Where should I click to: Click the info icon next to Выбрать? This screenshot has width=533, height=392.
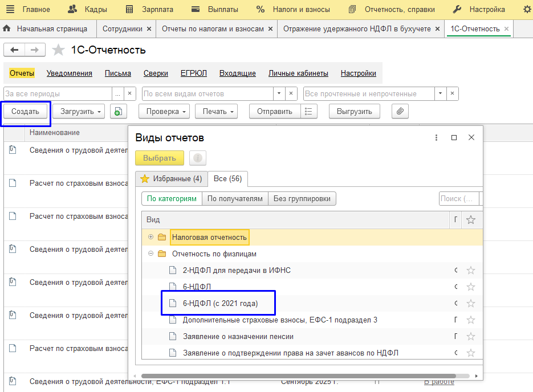pyautogui.click(x=198, y=158)
